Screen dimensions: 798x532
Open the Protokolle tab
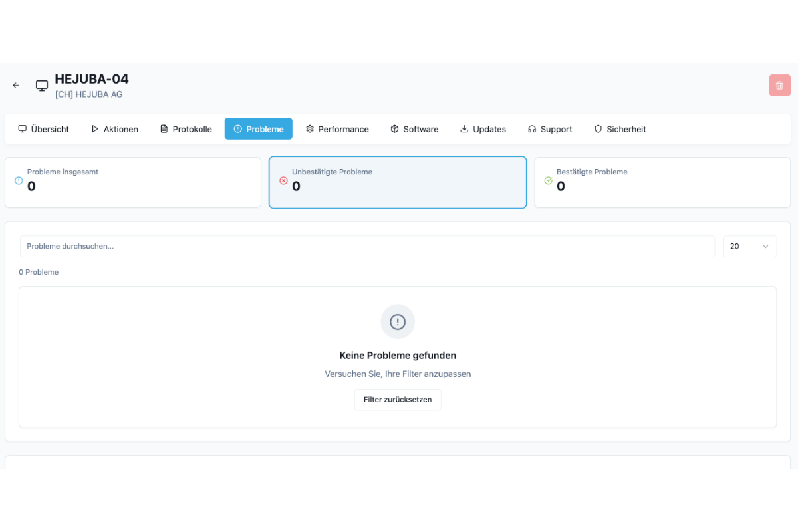point(186,129)
